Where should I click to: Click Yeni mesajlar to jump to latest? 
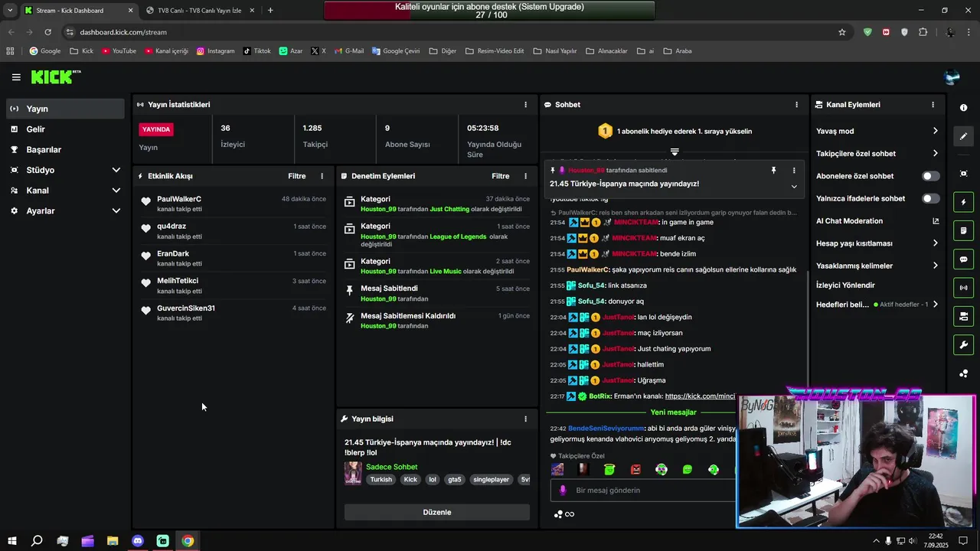pos(674,412)
